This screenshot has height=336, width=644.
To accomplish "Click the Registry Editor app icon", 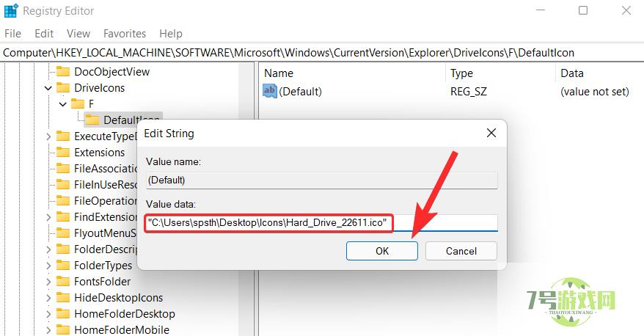I will 10,11.
